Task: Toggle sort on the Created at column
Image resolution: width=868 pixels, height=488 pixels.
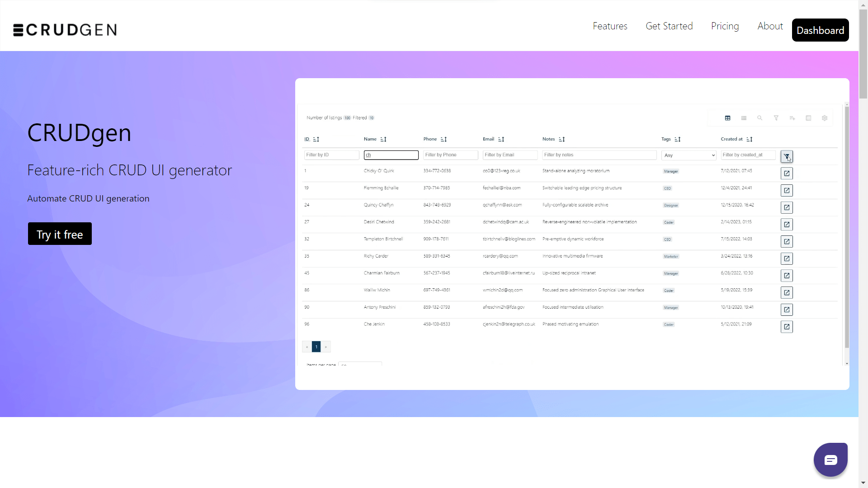Action: tap(749, 139)
